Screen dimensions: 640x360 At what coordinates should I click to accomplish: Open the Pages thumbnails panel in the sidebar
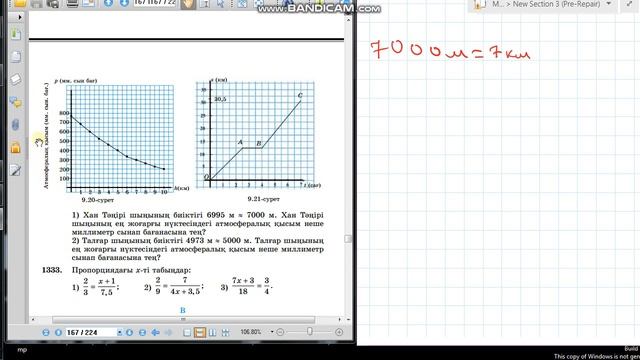(x=16, y=57)
